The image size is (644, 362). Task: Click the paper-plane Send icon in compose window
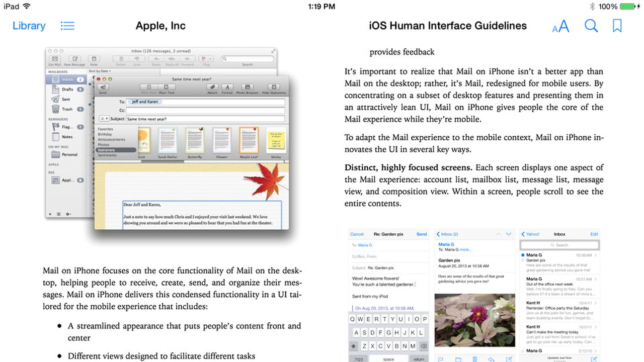click(103, 87)
